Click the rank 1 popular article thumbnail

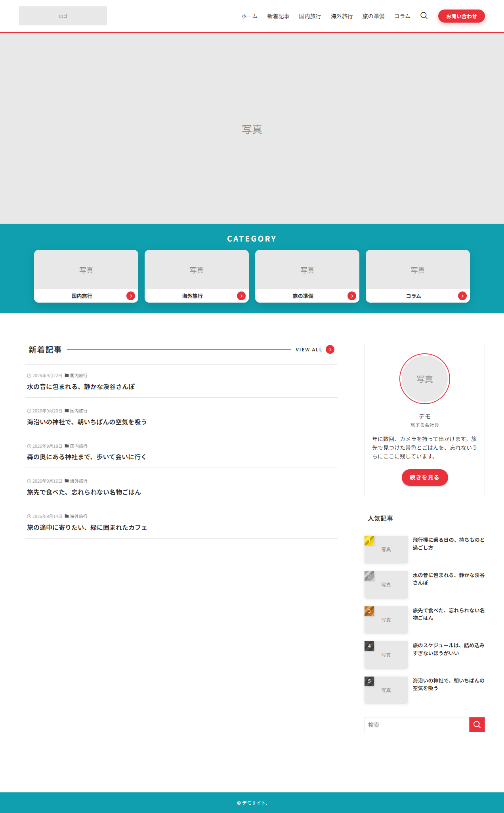click(x=386, y=549)
